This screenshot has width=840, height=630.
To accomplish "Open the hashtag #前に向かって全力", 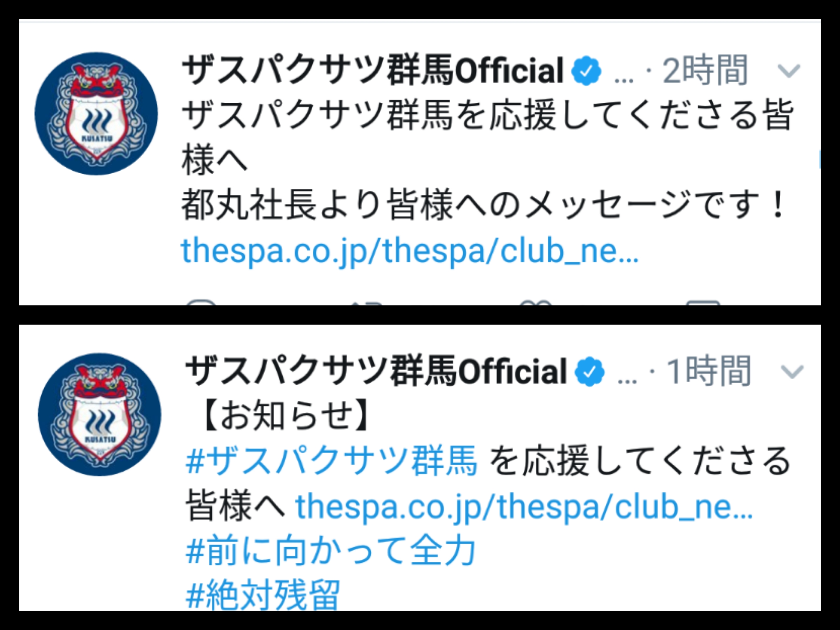I will [331, 550].
